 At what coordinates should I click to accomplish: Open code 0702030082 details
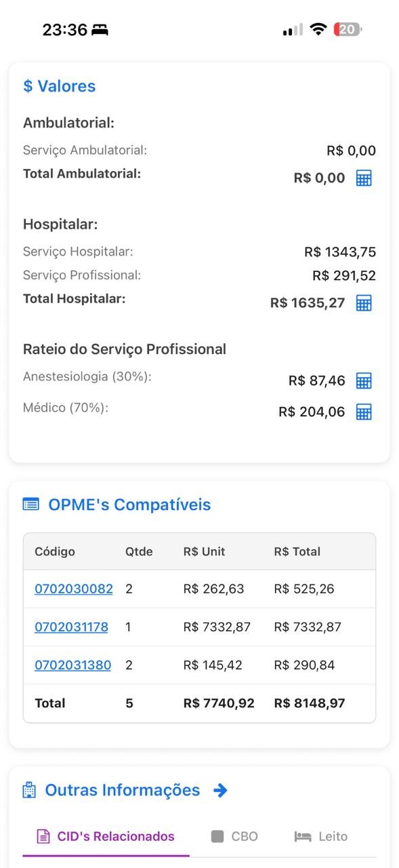pos(73,589)
